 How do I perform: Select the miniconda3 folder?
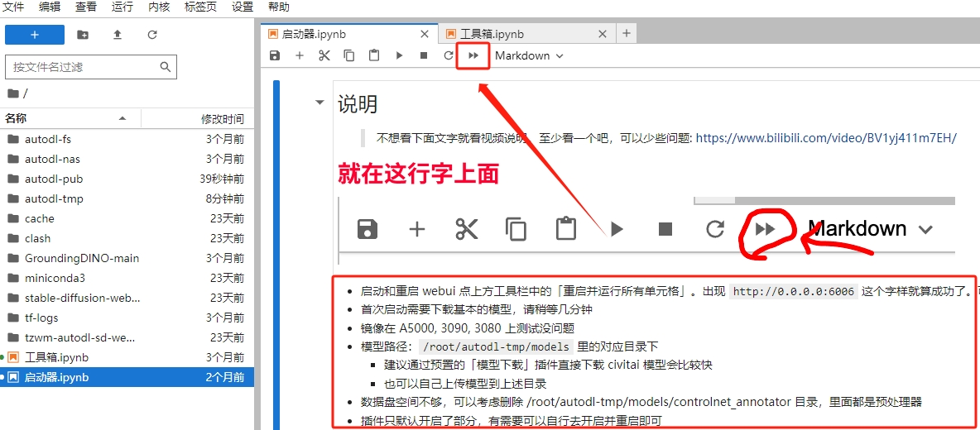[x=127, y=279]
